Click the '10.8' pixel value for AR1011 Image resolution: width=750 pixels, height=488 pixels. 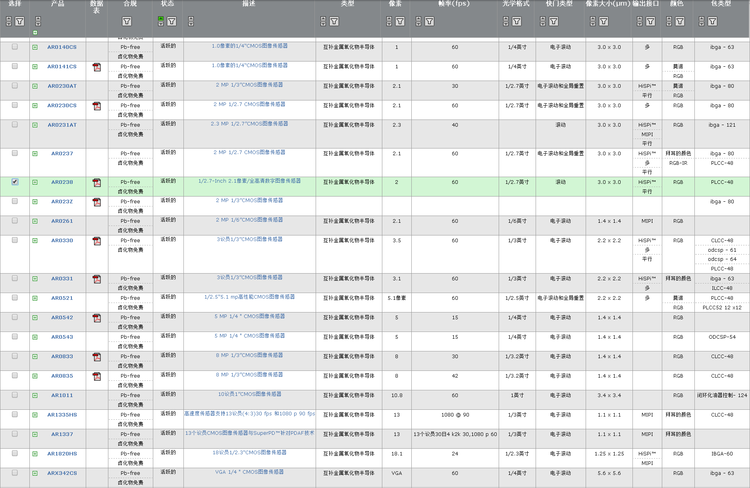point(397,396)
